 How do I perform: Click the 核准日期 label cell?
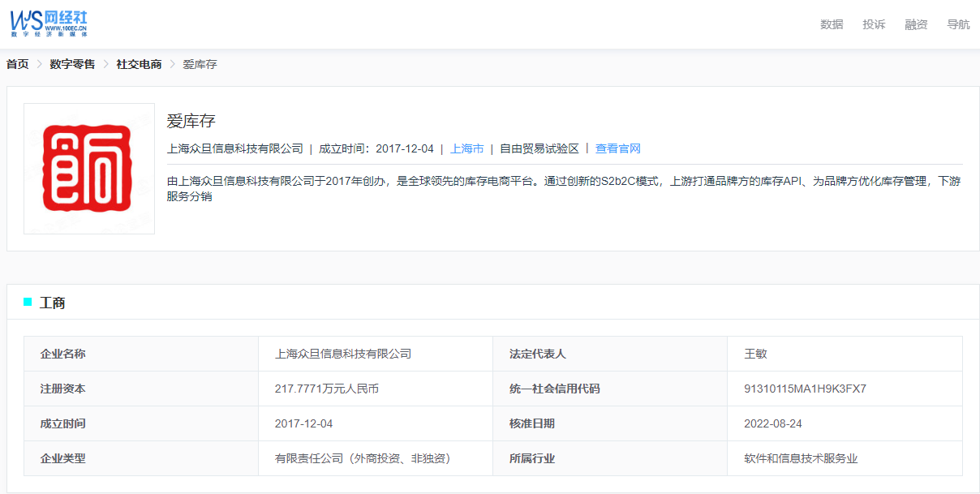[x=610, y=423]
